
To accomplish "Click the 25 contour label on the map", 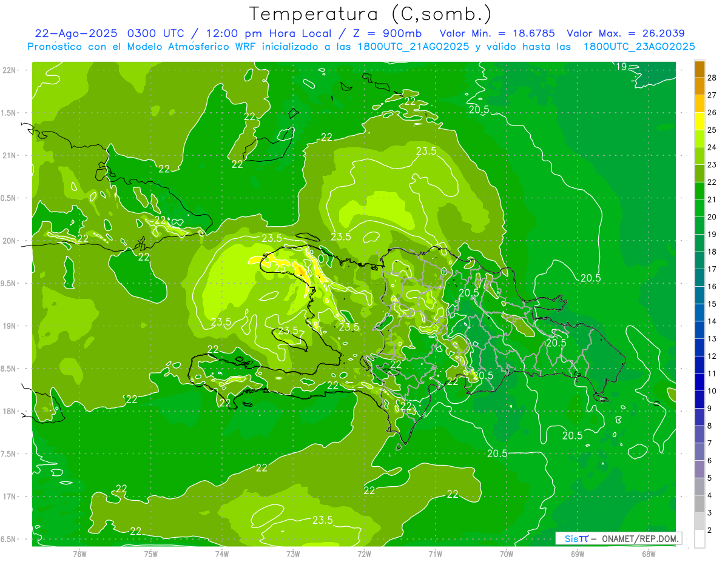I will (x=280, y=267).
